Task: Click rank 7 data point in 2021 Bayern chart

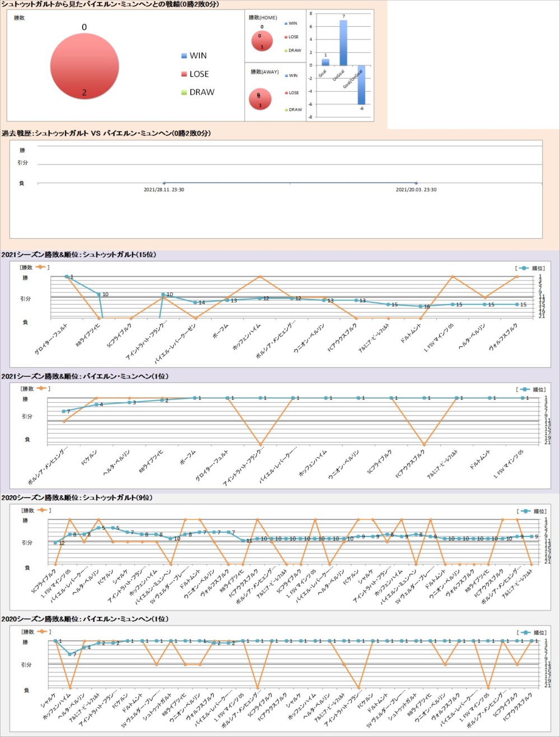Action: click(64, 411)
